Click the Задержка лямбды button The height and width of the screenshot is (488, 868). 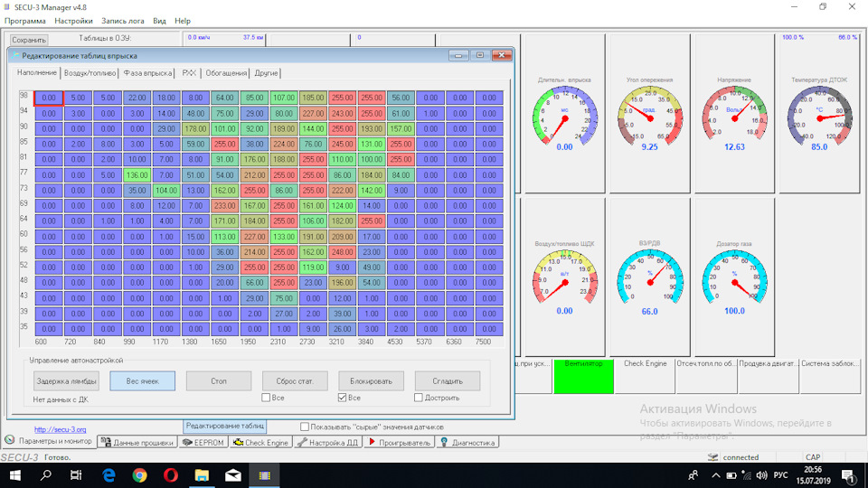(66, 381)
